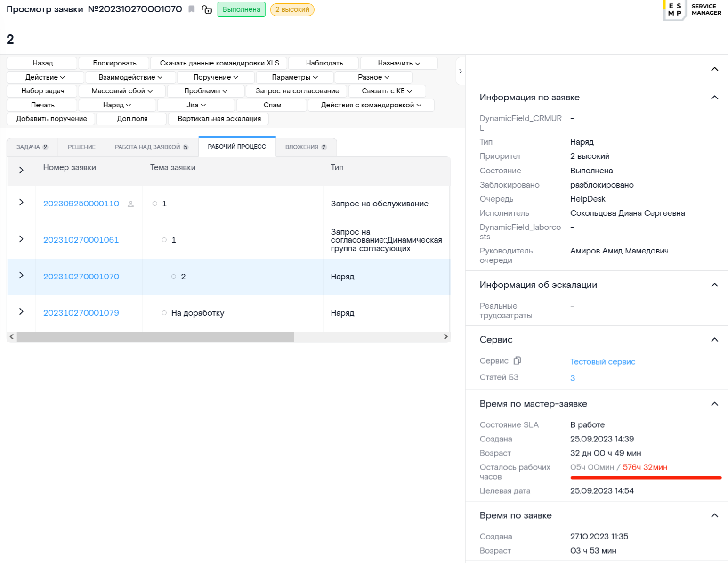The image size is (728, 563).
Task: Expand row of ticket 202310270001061
Action: 21,239
